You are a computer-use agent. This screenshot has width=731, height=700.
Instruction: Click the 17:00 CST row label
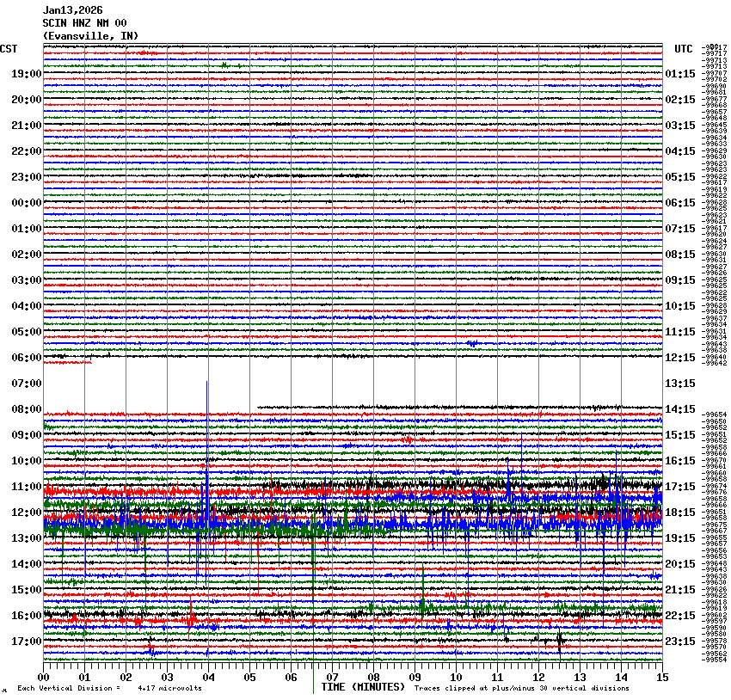[26, 642]
